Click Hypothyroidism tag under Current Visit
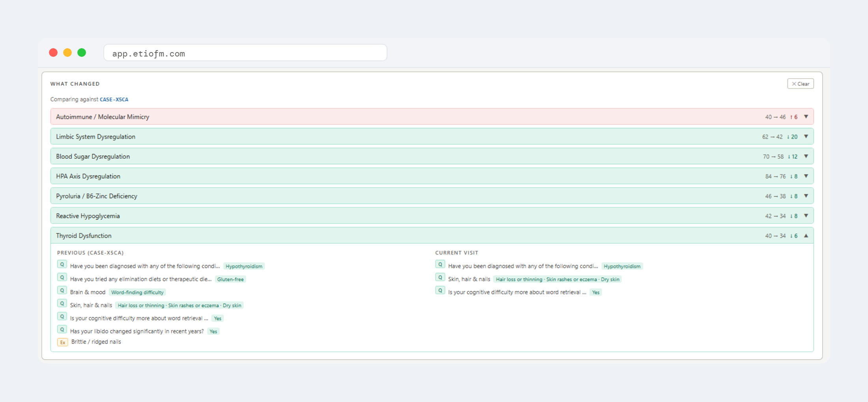 622,266
